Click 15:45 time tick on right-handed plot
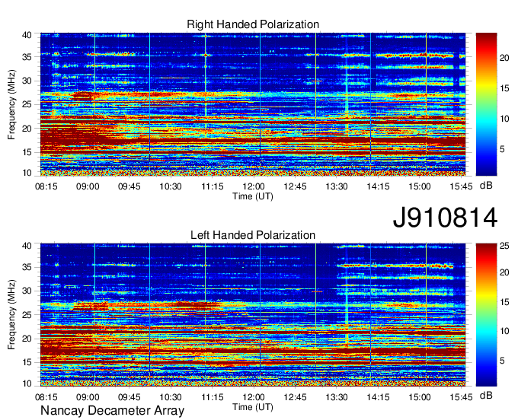The height and width of the screenshot is (420, 518). pos(461,186)
